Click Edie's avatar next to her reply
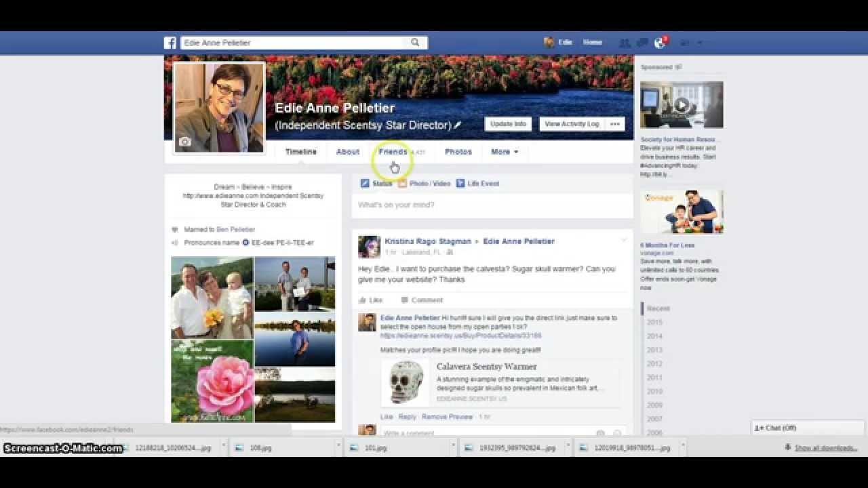This screenshot has height=488, width=868. coord(367,322)
